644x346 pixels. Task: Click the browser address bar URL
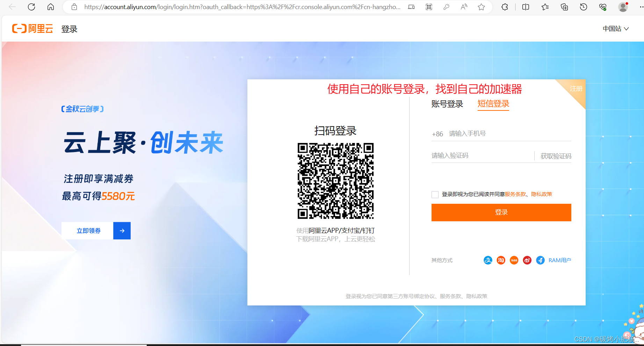[x=242, y=7]
